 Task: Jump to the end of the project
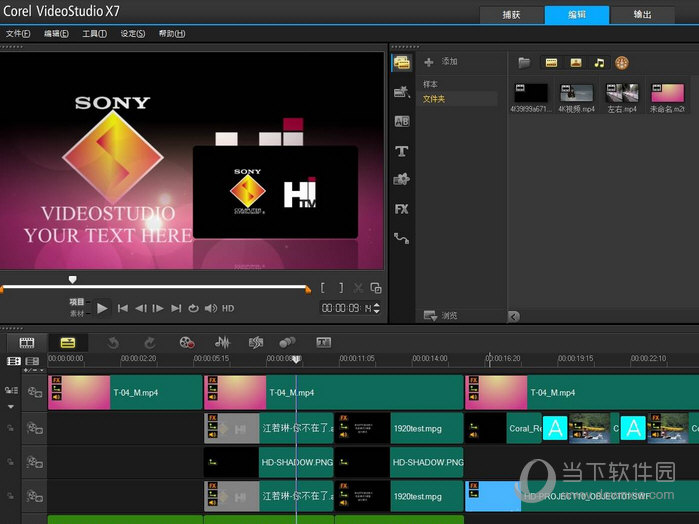click(x=176, y=308)
